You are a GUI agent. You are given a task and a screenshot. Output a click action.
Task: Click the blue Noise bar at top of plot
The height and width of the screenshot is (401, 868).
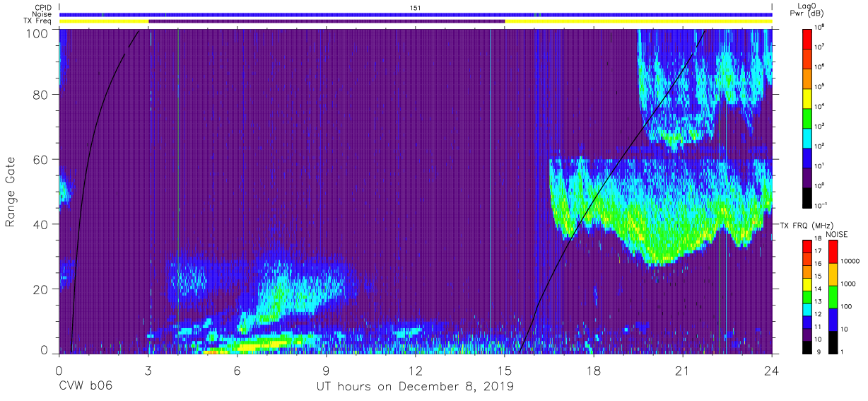[x=416, y=14]
